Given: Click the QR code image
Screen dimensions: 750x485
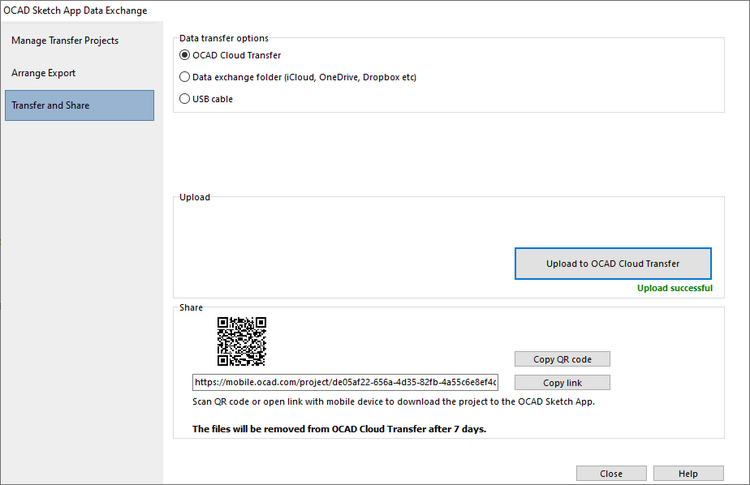Looking at the screenshot, I should (x=242, y=342).
